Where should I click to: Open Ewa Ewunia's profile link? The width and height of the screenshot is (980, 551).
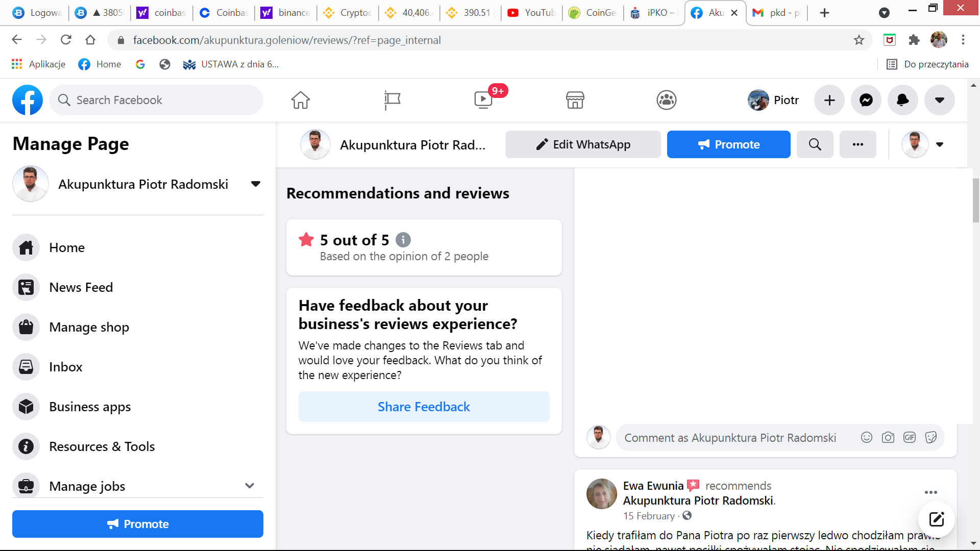click(x=653, y=486)
